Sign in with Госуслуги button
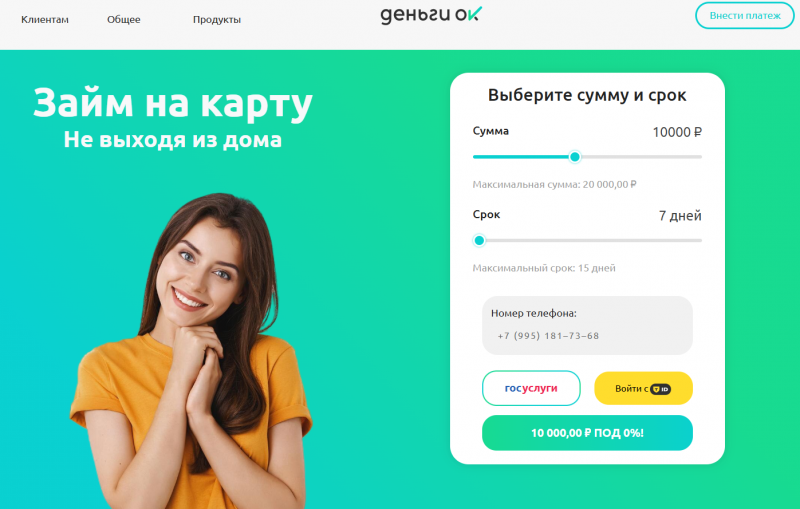 (531, 388)
